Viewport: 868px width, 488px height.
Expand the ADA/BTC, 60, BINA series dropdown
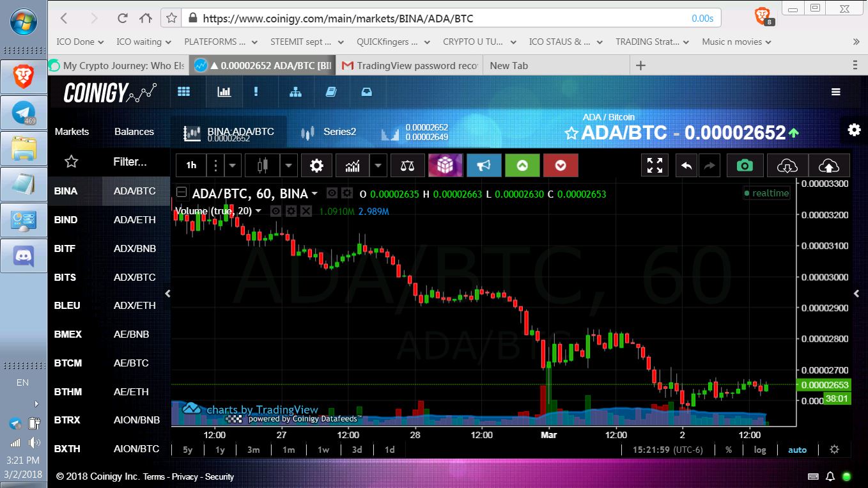click(x=314, y=193)
